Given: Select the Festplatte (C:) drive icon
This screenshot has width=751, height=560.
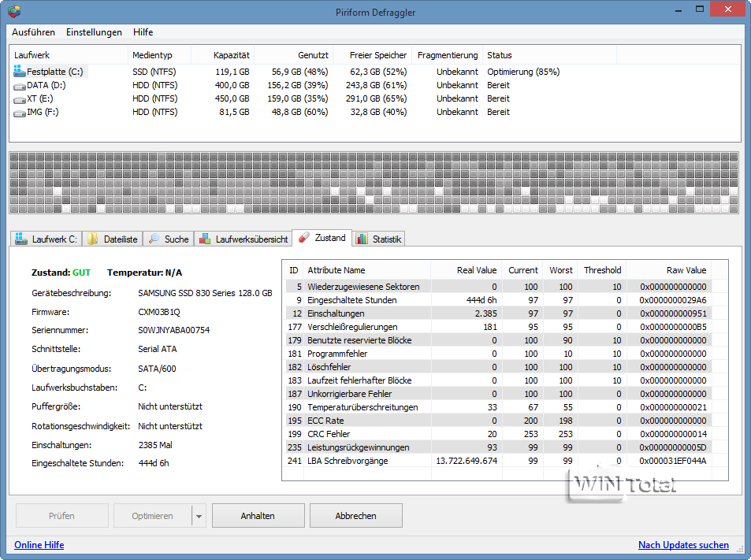Looking at the screenshot, I should [20, 72].
